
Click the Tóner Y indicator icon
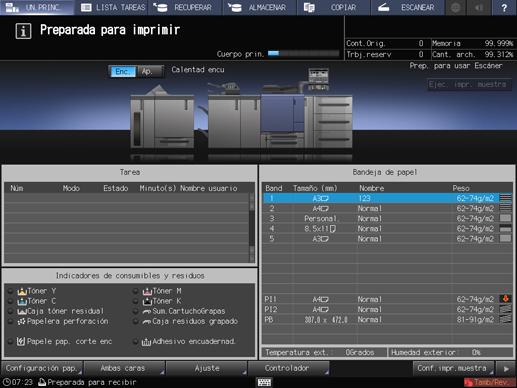point(22,291)
